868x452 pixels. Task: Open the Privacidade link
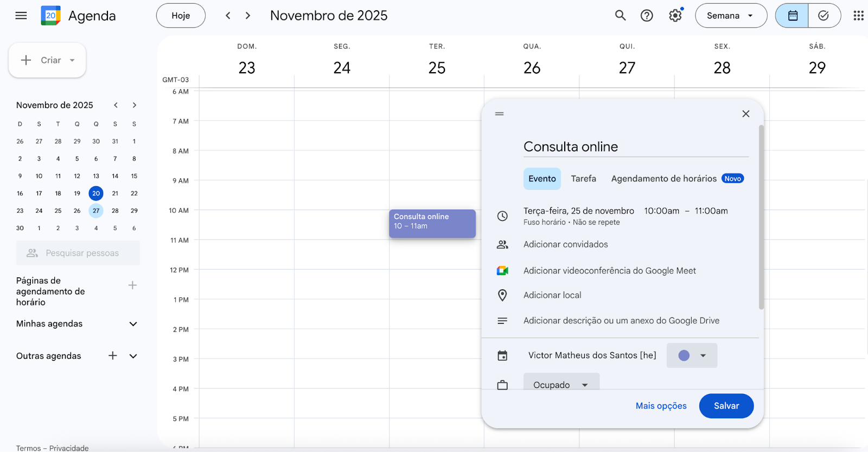69,448
